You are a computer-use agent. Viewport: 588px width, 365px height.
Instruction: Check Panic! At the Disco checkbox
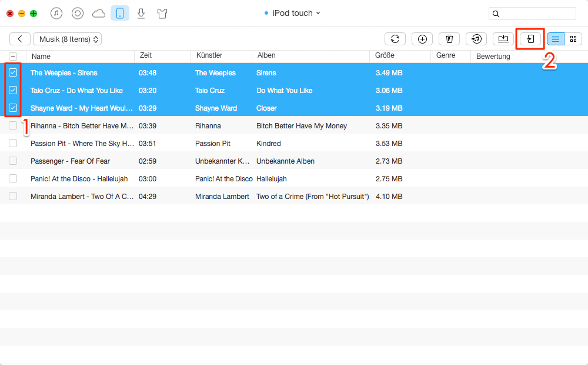[x=13, y=178]
